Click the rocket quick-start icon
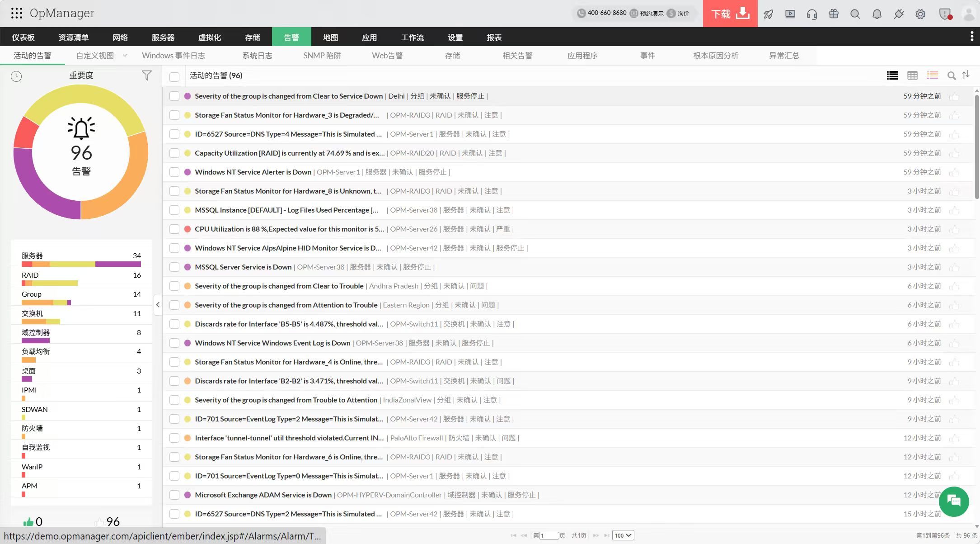Screen dimensions: 980x544 tap(768, 14)
